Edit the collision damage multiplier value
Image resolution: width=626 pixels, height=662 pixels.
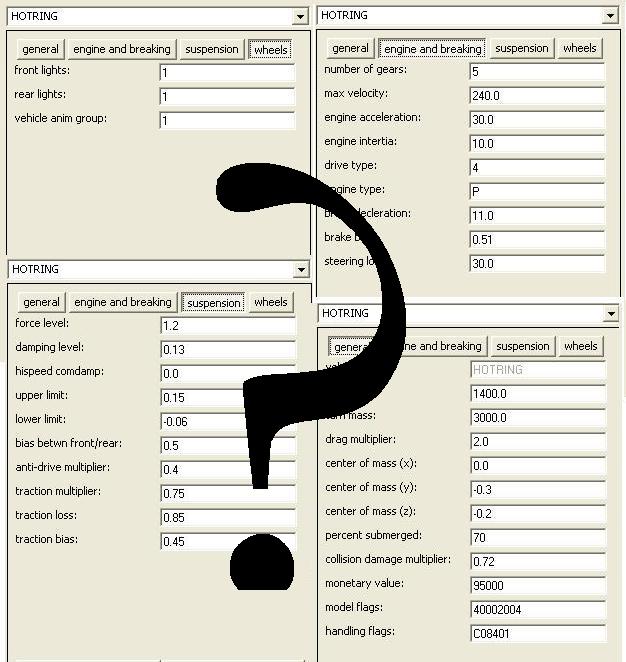(x=537, y=562)
